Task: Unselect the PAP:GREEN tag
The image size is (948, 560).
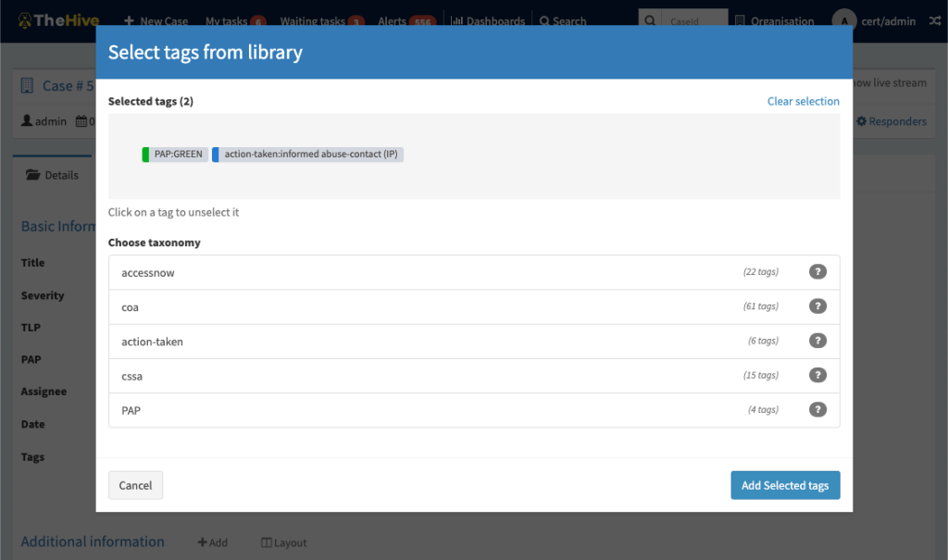Action: point(176,155)
